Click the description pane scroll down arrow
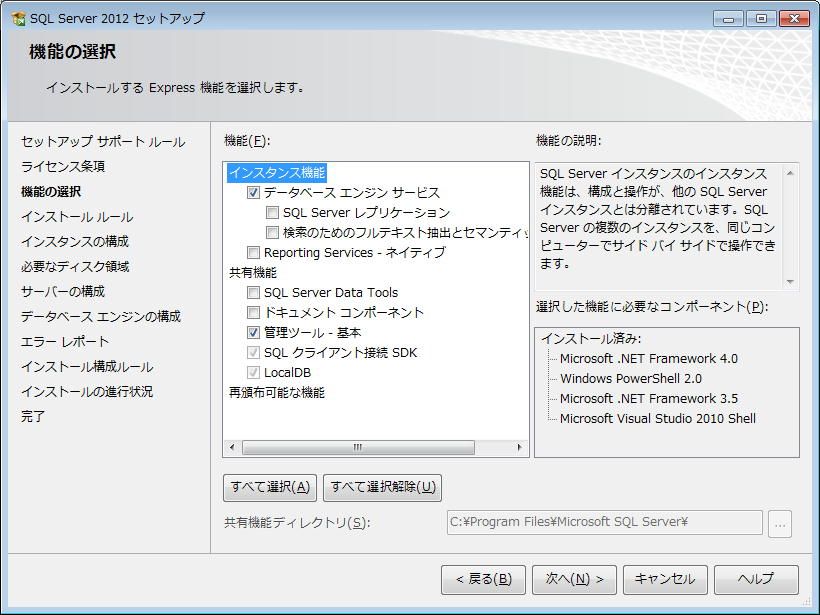 (x=790, y=282)
